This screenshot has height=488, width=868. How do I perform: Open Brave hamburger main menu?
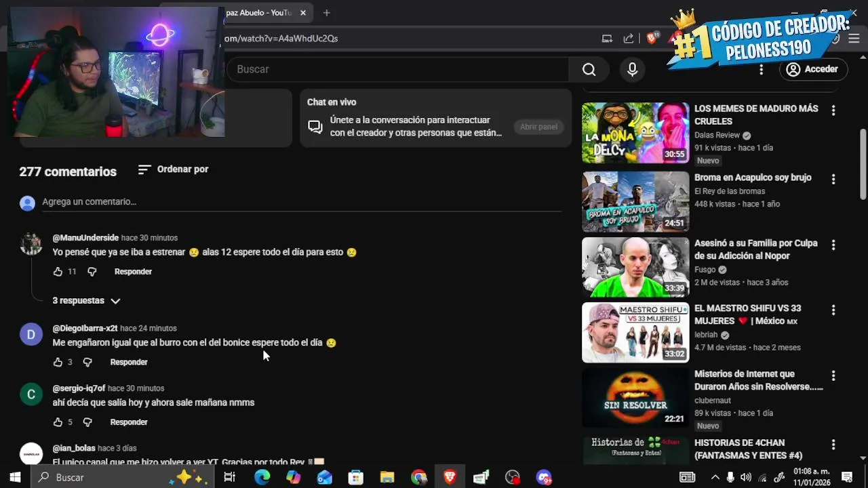pyautogui.click(x=854, y=39)
